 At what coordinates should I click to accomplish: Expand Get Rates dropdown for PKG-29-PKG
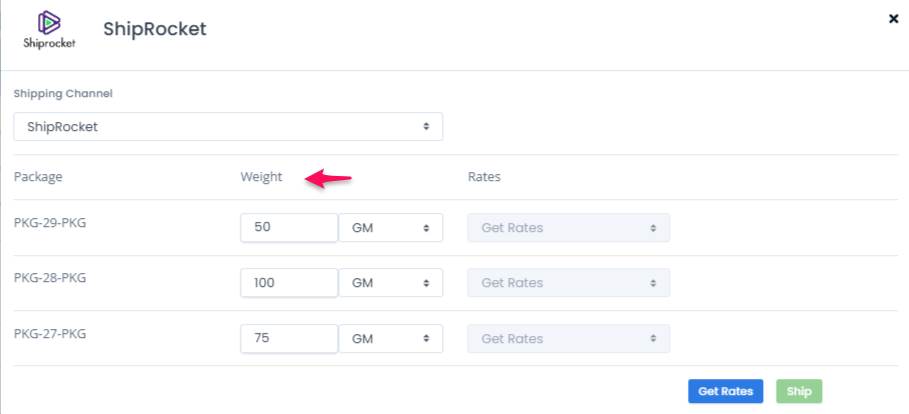click(x=569, y=227)
